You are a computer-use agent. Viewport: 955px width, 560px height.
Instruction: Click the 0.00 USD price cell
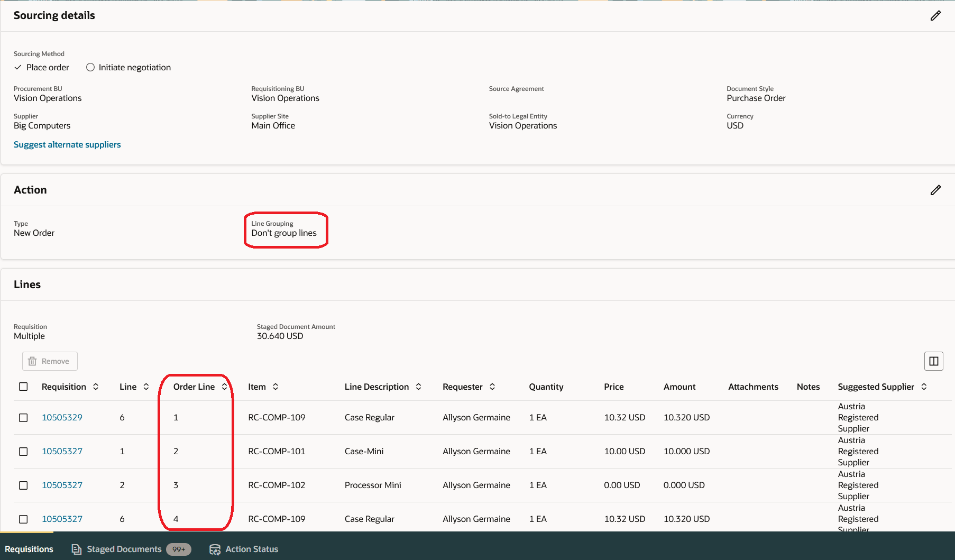(622, 485)
